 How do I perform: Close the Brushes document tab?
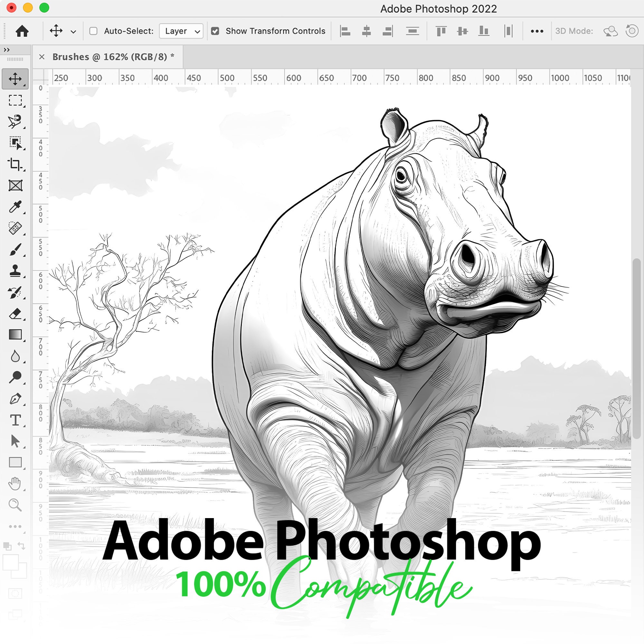pyautogui.click(x=42, y=57)
